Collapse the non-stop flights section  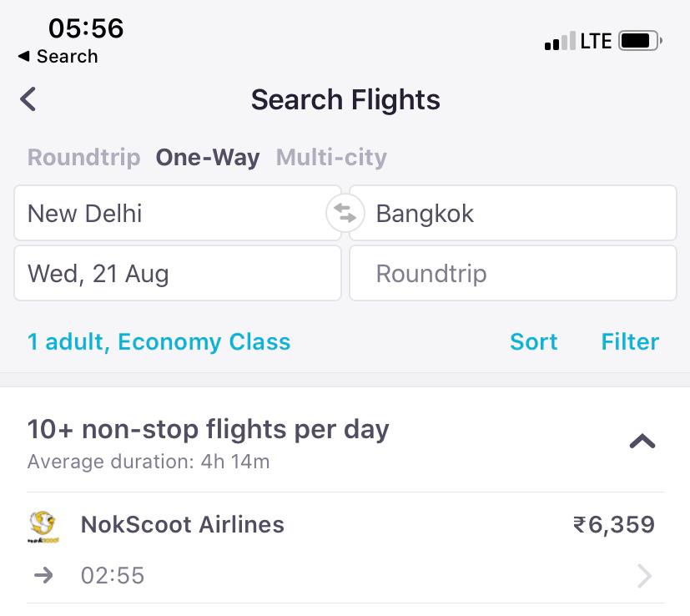pyautogui.click(x=642, y=441)
